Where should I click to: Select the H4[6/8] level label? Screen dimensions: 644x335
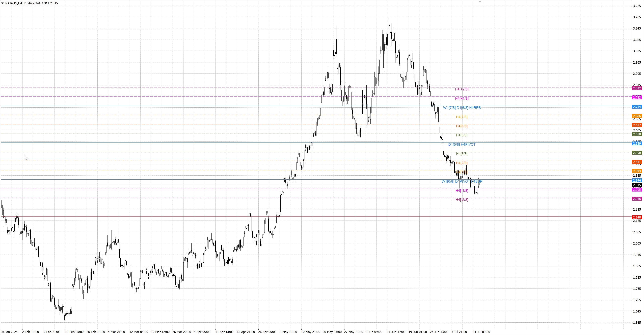pyautogui.click(x=462, y=126)
